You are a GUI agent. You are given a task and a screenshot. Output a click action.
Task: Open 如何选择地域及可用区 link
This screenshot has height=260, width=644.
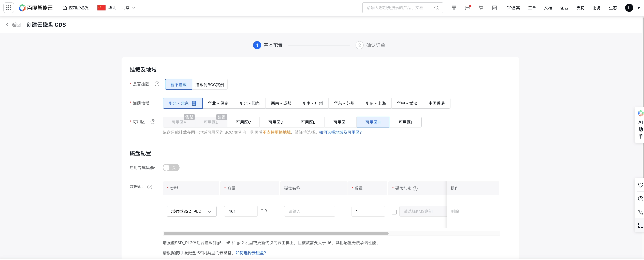pos(340,132)
